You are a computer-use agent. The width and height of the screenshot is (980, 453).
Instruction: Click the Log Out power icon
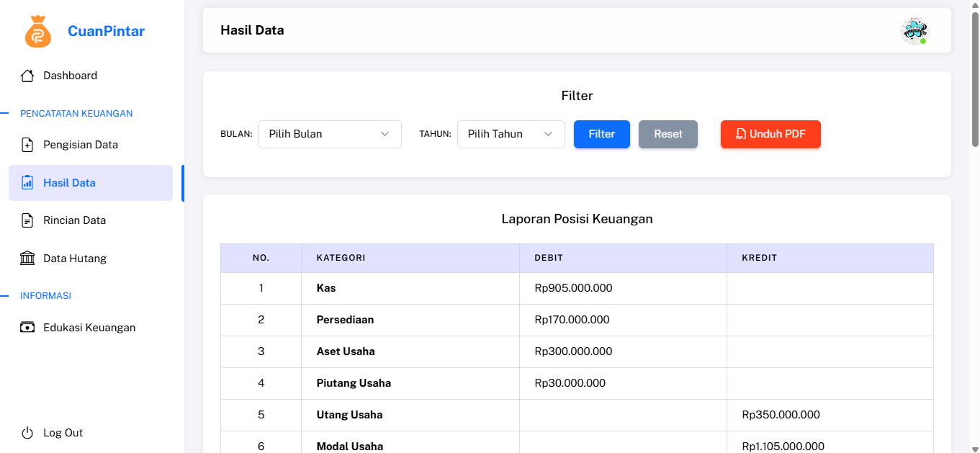click(27, 433)
